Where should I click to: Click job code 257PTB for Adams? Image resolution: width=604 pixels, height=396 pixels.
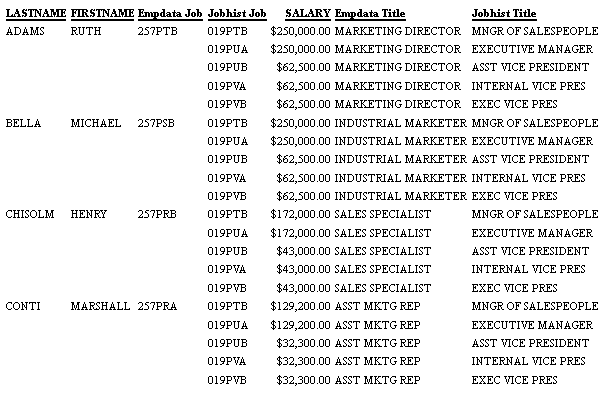click(x=158, y=31)
